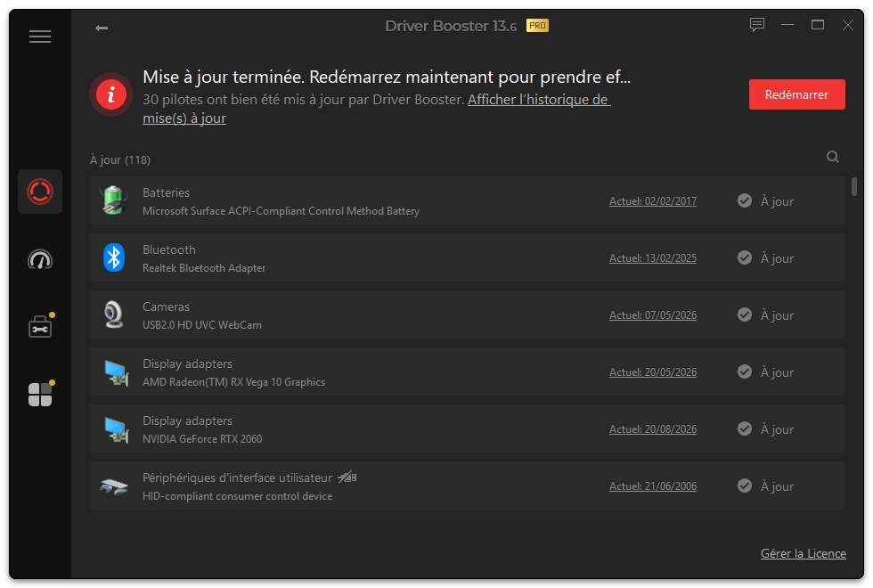The image size is (873, 588).
Task: Click the search magnifier icon
Action: tap(832, 157)
